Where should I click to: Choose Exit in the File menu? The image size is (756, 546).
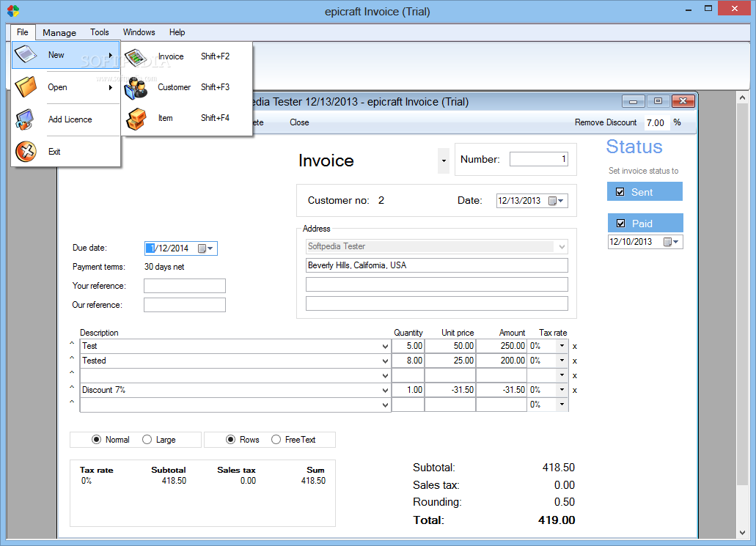[x=65, y=152]
